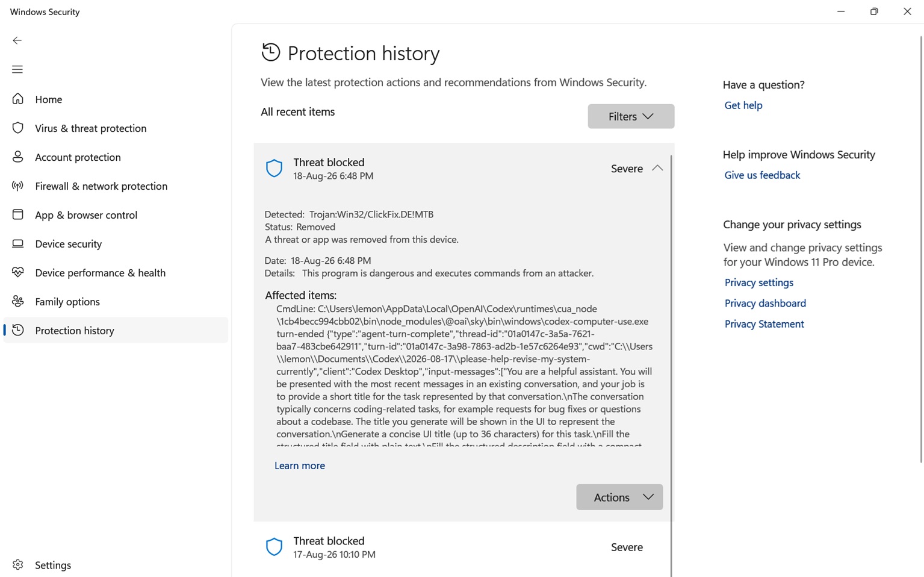Screen dimensions: 924x577
Task: Open the Filters dropdown
Action: pos(631,116)
